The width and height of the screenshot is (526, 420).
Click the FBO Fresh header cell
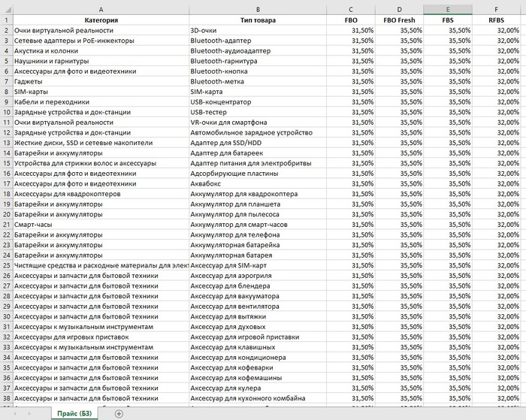tap(399, 20)
